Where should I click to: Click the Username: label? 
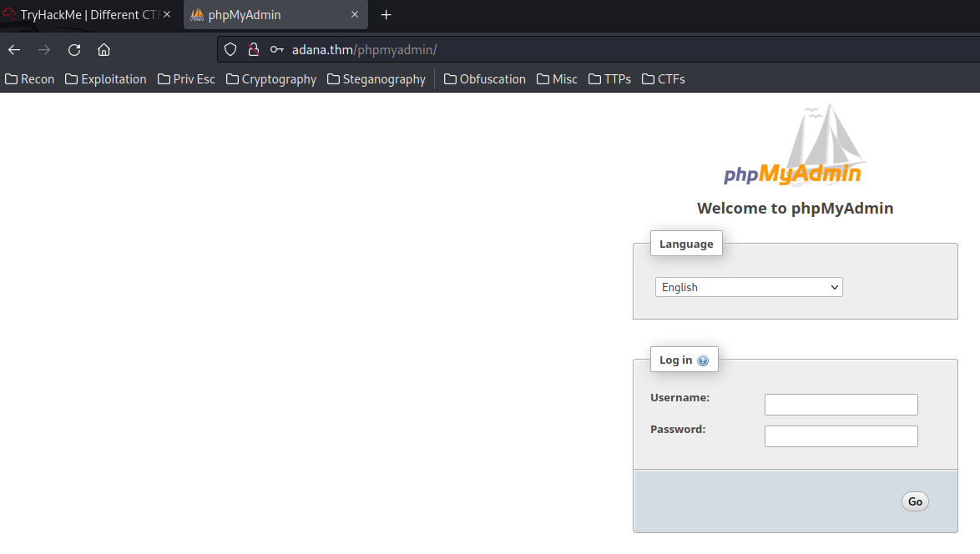coord(680,397)
